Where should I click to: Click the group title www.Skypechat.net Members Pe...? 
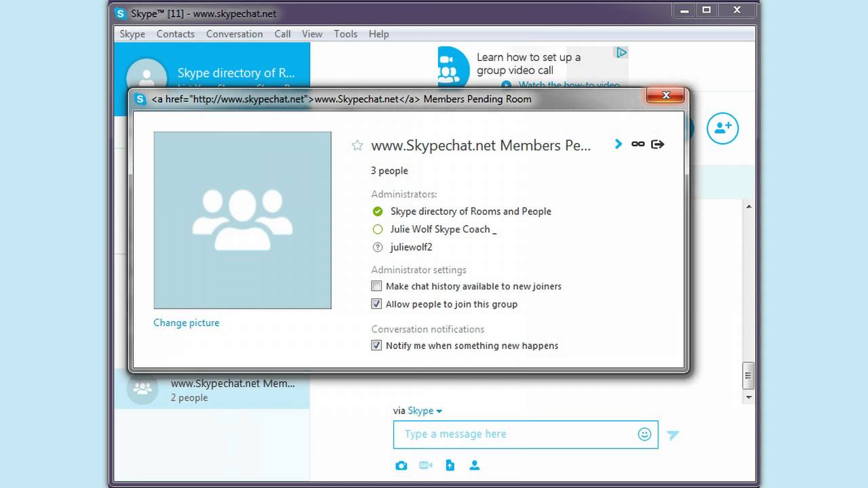click(481, 145)
